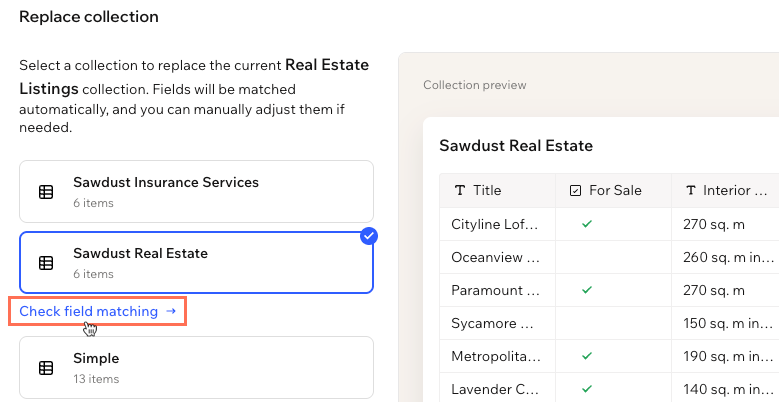Viewport: 779px width, 402px height.
Task: Click the Lavender C… title cell
Action: click(x=497, y=388)
